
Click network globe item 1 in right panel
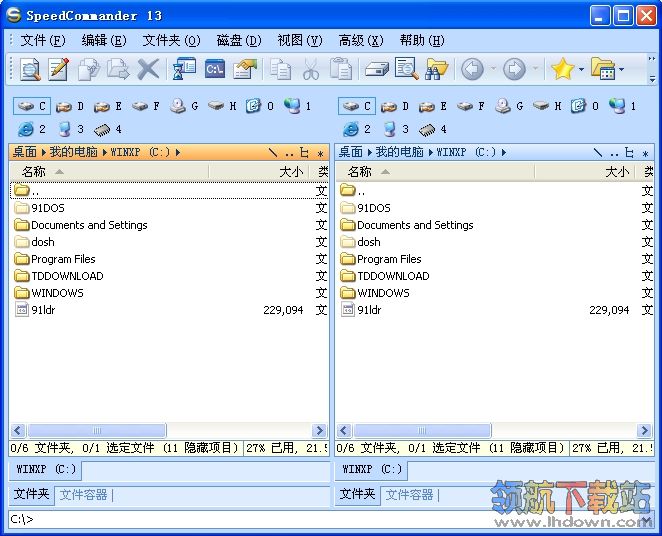(x=623, y=106)
